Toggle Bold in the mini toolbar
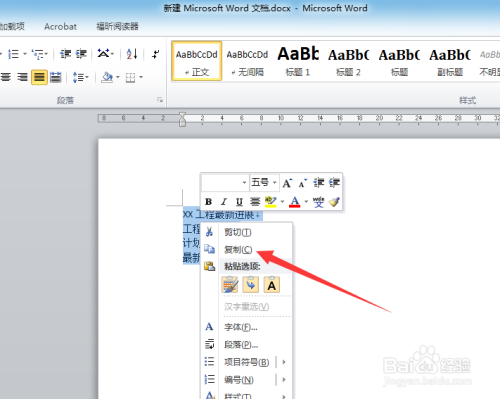This screenshot has width=500, height=399. [209, 202]
